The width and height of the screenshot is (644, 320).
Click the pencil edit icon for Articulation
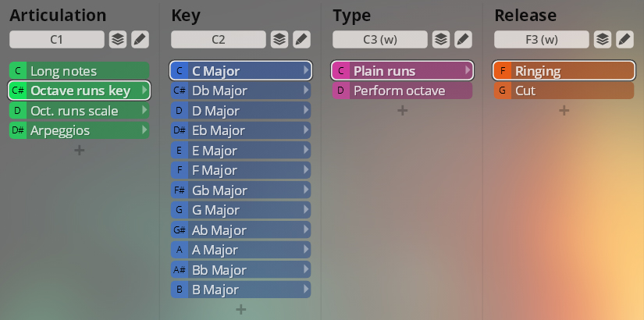point(140,39)
